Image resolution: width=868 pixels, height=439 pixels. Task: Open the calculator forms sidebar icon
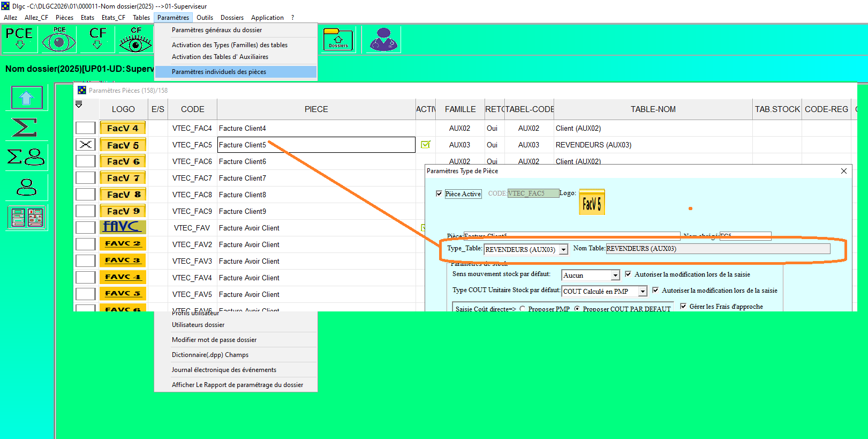pos(27,218)
